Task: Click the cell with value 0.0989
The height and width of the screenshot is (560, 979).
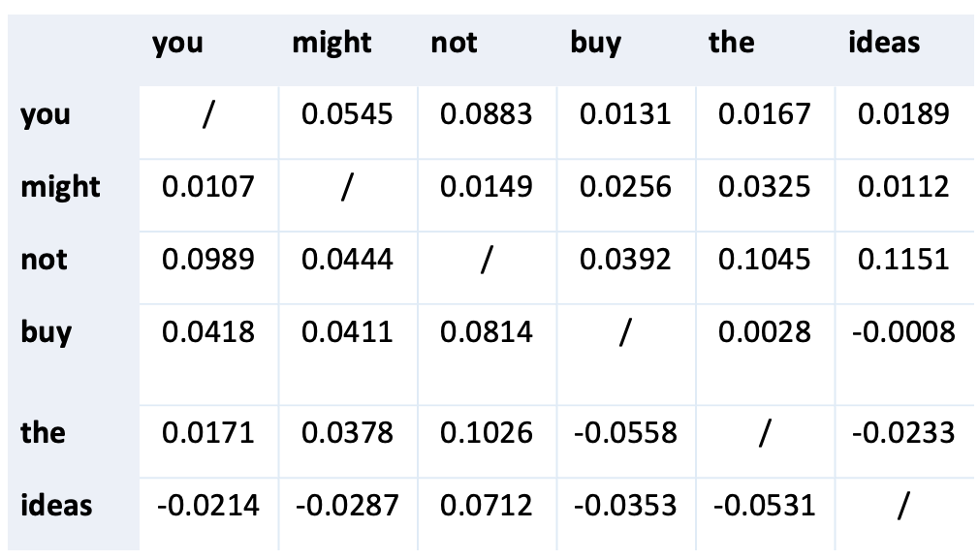Action: click(207, 259)
